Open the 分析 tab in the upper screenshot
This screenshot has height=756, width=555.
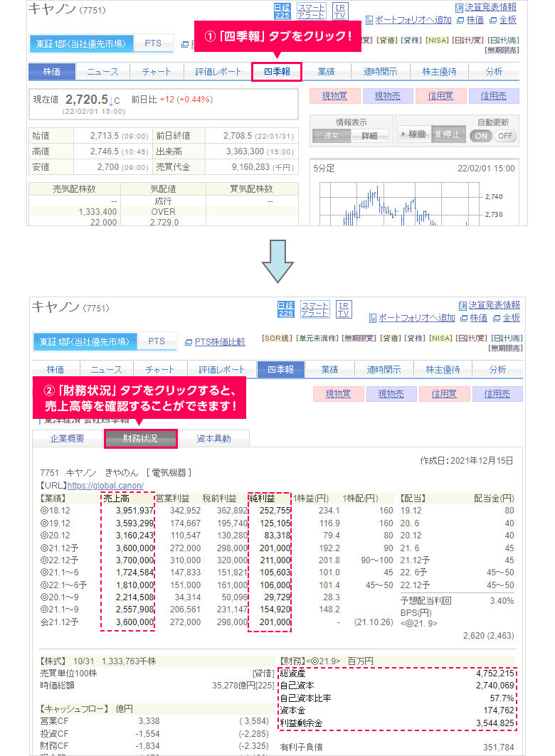pos(494,72)
